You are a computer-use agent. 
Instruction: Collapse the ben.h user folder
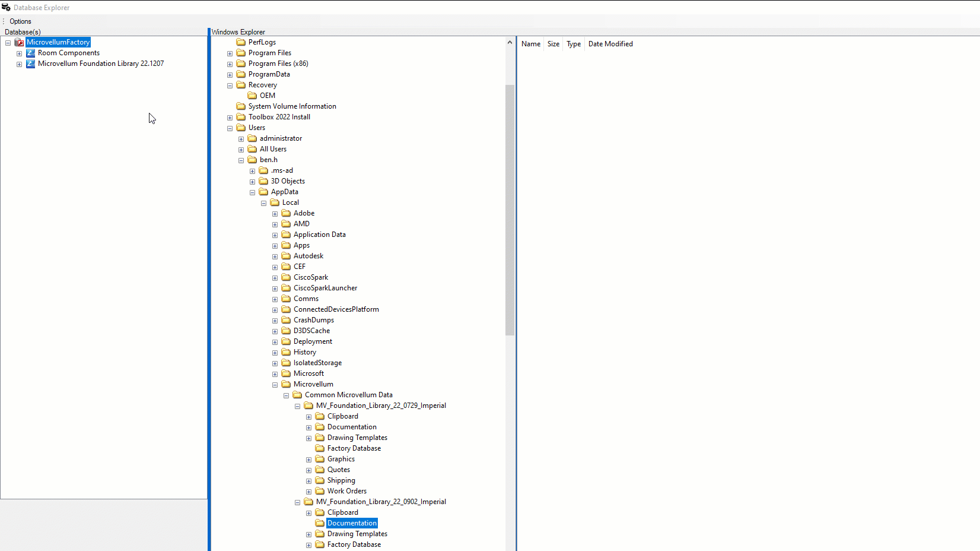pyautogui.click(x=241, y=160)
